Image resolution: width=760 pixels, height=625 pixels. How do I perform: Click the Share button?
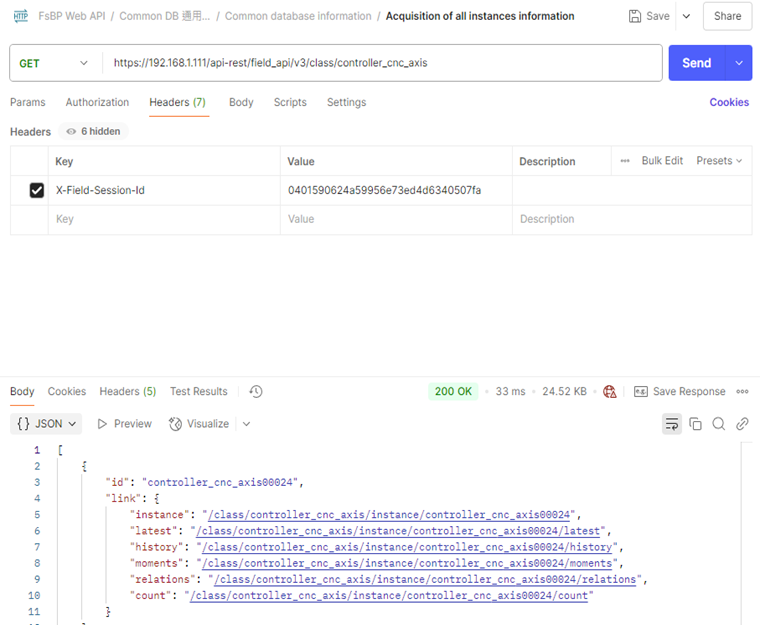tap(728, 16)
